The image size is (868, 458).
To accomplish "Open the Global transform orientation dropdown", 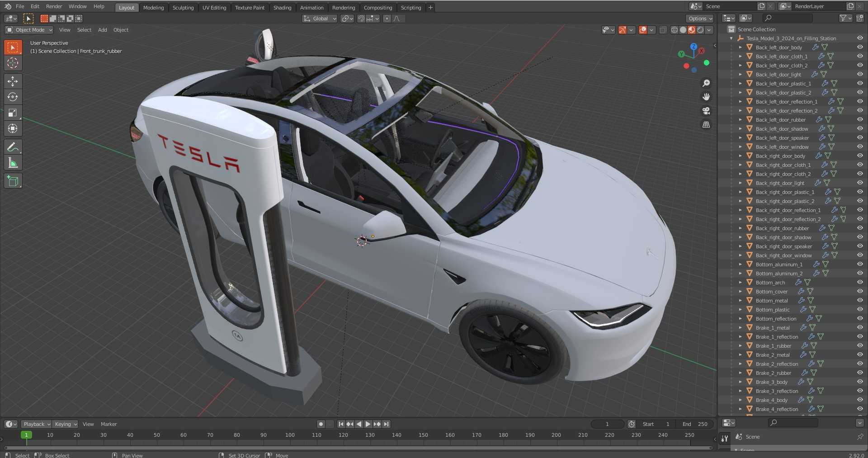I will (320, 19).
